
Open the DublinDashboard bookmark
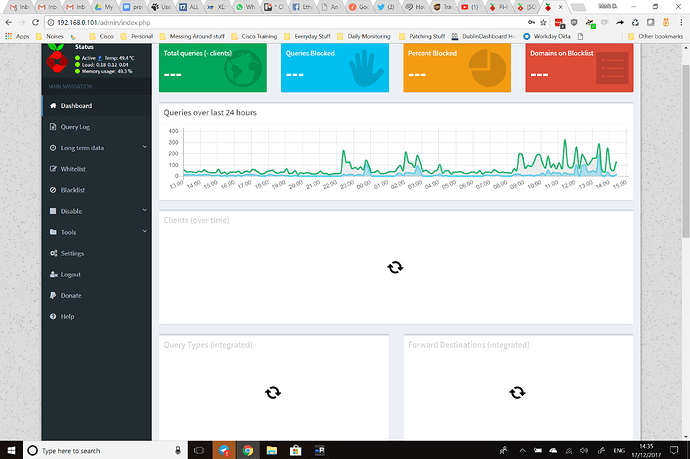[484, 37]
